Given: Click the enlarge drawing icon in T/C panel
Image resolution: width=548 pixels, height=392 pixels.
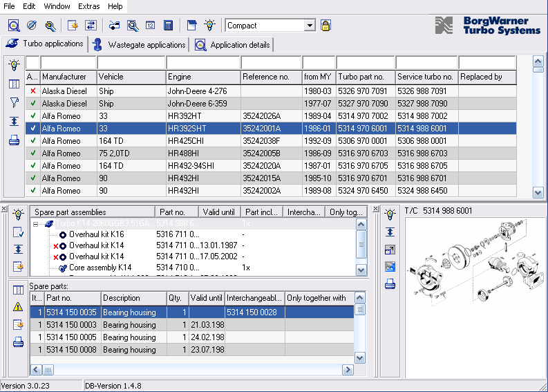Looking at the screenshot, I should pos(390,250).
